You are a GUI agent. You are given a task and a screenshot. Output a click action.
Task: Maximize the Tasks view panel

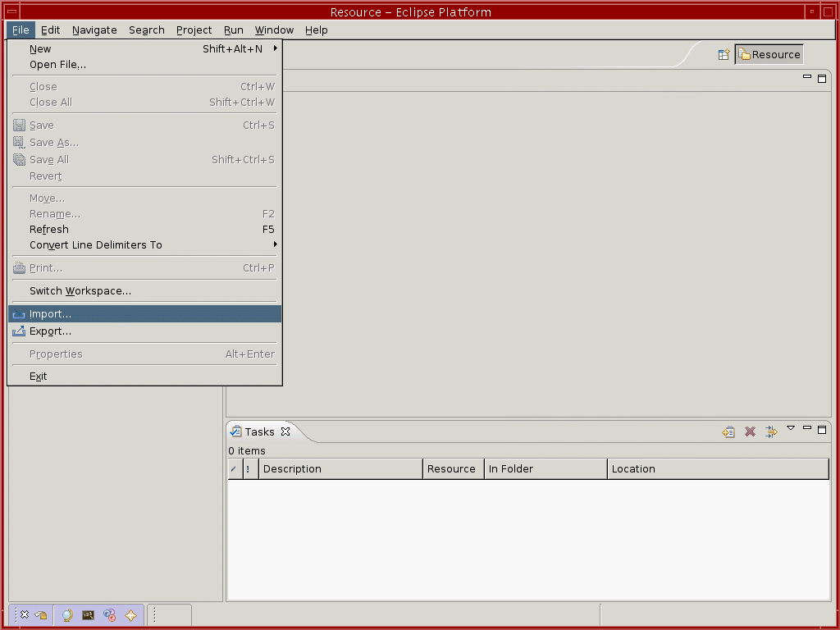tap(821, 429)
